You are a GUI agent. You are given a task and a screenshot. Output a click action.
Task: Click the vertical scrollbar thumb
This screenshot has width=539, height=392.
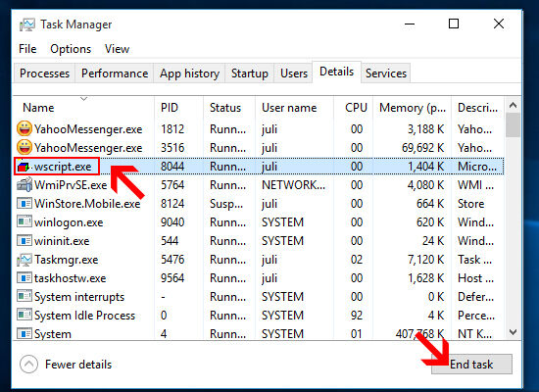(513, 125)
